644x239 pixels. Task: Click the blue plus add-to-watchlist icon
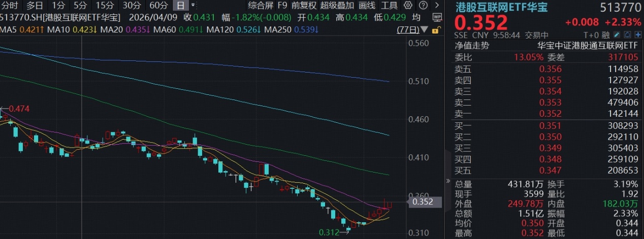638,35
